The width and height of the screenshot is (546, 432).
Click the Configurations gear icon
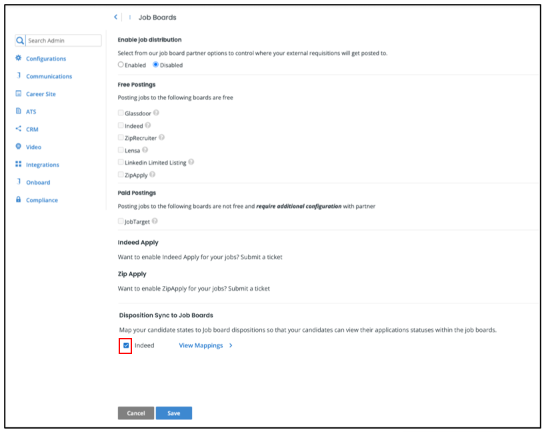point(18,58)
